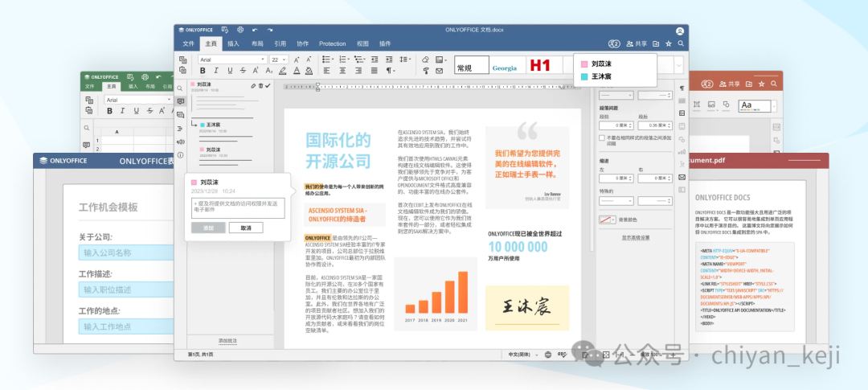Click the 共享 share button
The image size is (868, 390).
[637, 43]
